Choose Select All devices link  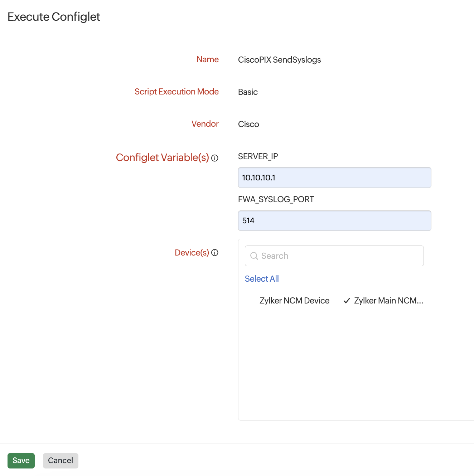pos(262,279)
